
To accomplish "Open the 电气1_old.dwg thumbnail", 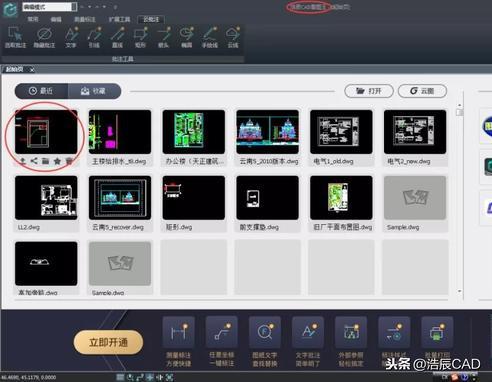I will [x=341, y=132].
